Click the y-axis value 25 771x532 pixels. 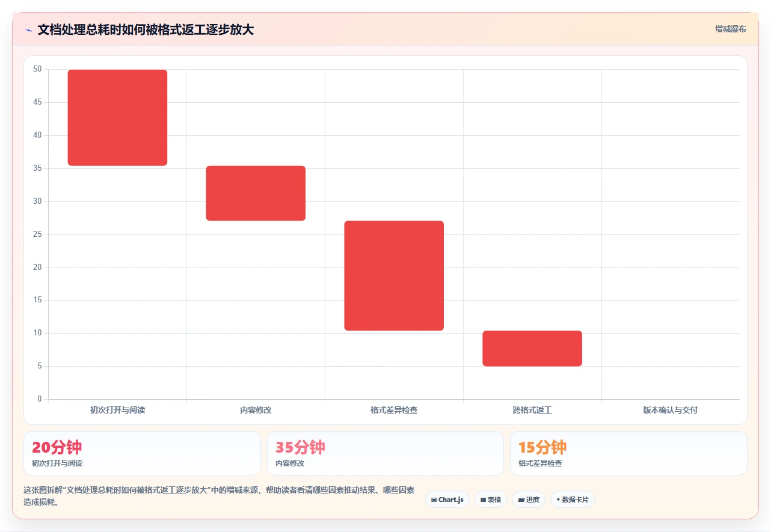37,234
